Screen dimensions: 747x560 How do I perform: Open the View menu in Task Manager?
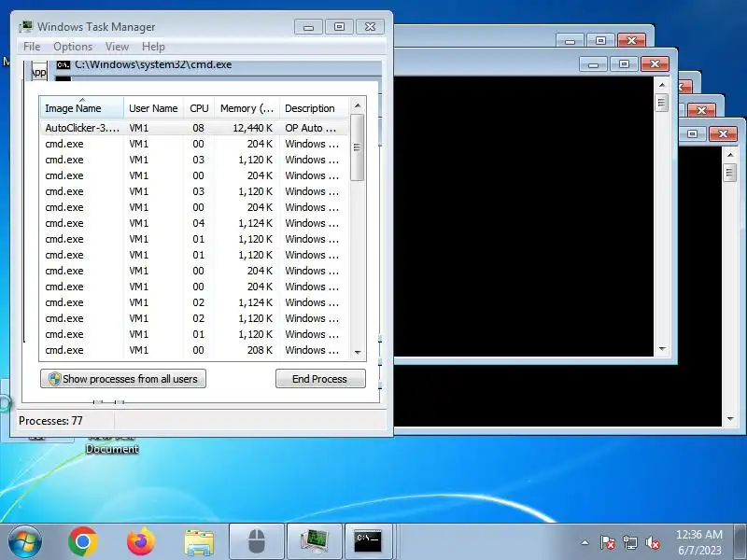tap(118, 47)
